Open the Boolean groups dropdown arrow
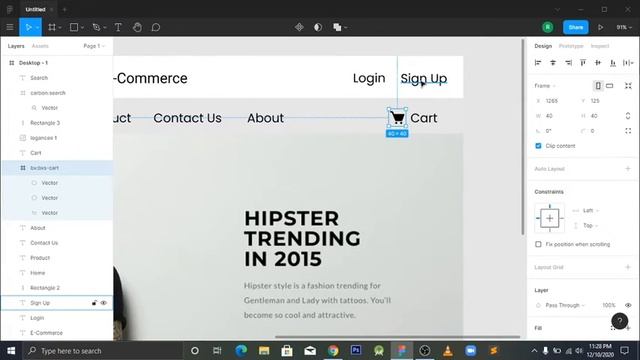This screenshot has height=360, width=640. tap(345, 28)
